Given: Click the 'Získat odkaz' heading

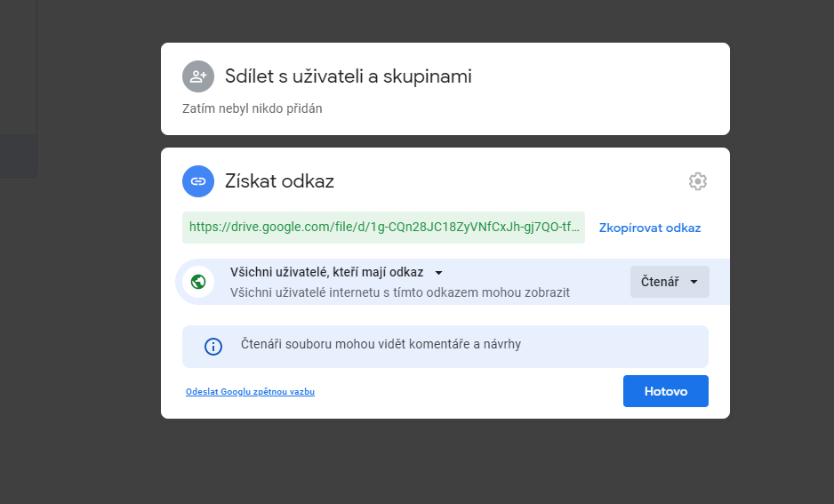Looking at the screenshot, I should coord(279,181).
